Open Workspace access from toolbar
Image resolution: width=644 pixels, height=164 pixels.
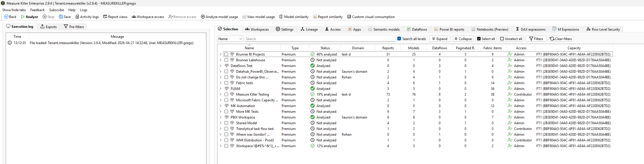click(x=148, y=17)
